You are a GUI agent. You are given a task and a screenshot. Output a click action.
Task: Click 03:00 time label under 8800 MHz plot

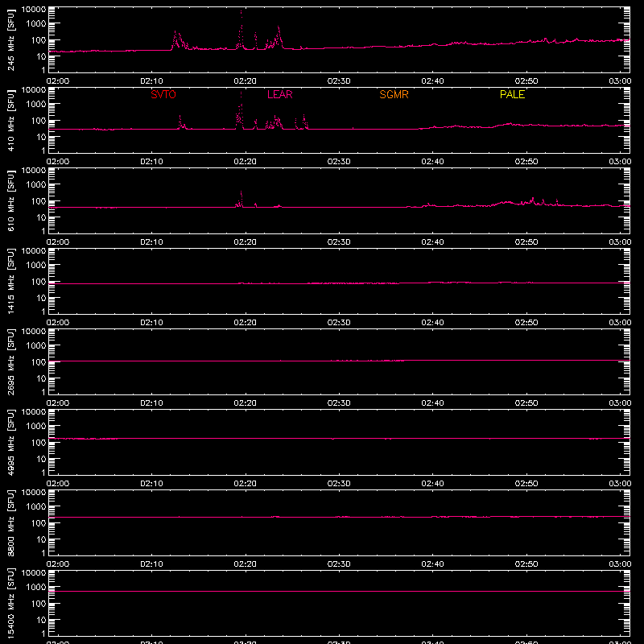click(620, 564)
